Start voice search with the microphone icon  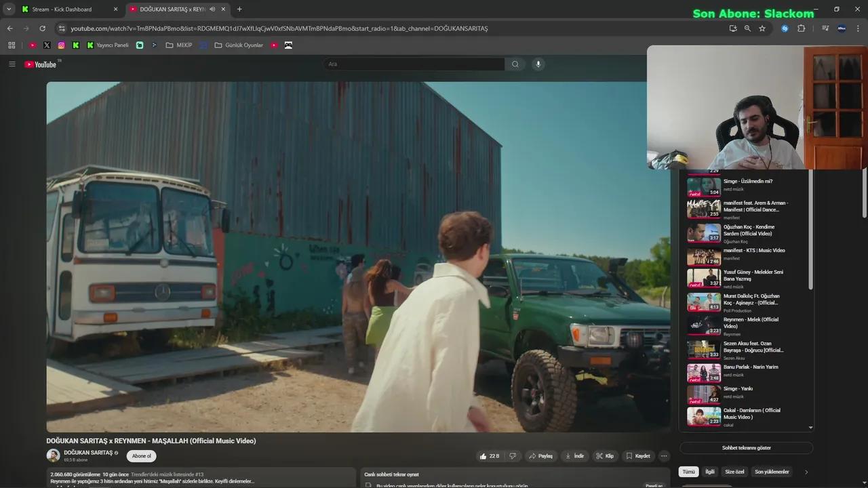click(538, 64)
